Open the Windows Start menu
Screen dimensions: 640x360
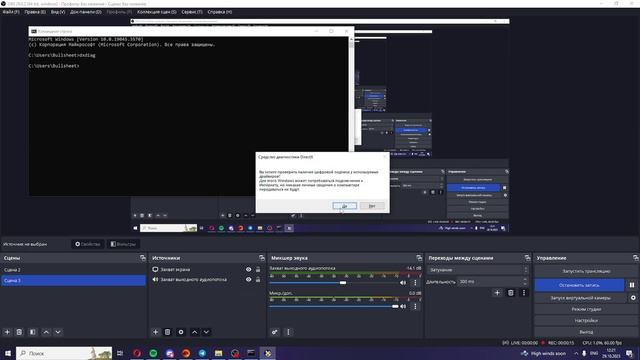(8, 353)
